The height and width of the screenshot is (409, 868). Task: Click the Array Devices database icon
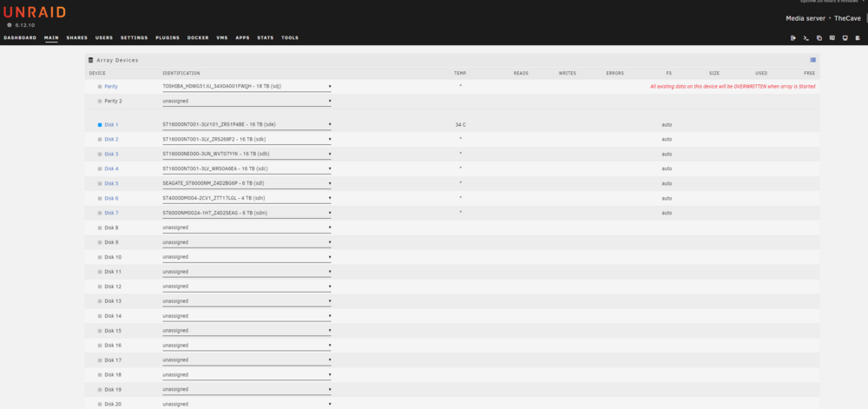[91, 60]
